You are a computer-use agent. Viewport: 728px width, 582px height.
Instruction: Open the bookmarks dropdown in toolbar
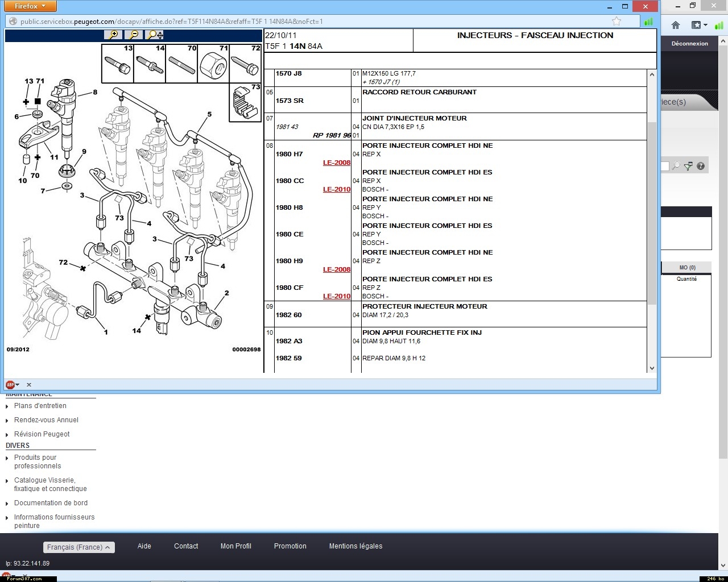[x=699, y=25]
